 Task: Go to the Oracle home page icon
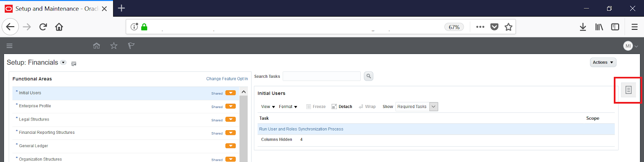coord(96,46)
